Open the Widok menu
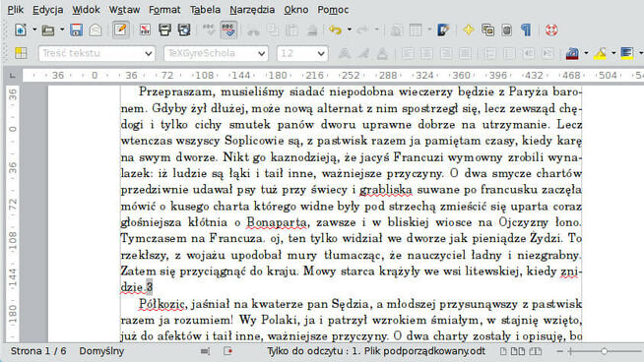This screenshot has height=362, width=644. click(86, 10)
